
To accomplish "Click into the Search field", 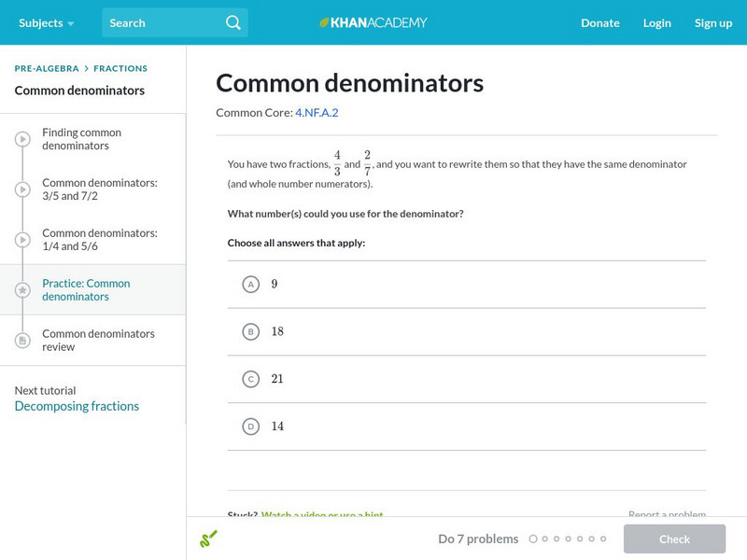I will click(163, 22).
